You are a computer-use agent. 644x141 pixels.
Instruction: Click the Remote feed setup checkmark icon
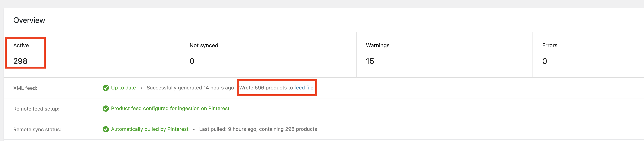[106, 109]
